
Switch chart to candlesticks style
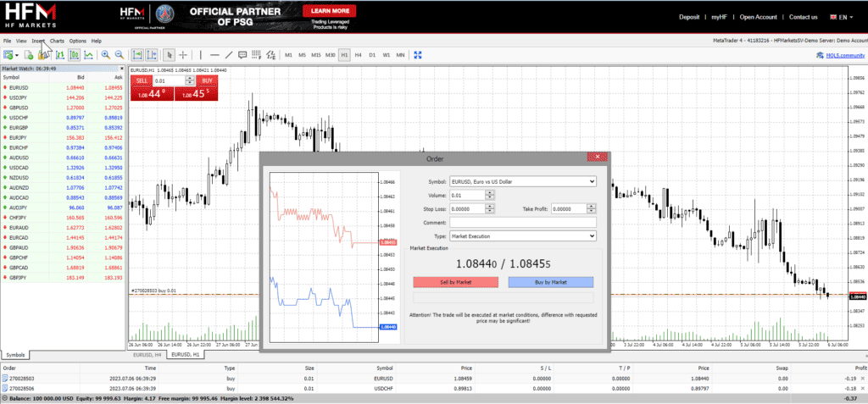pyautogui.click(x=75, y=55)
